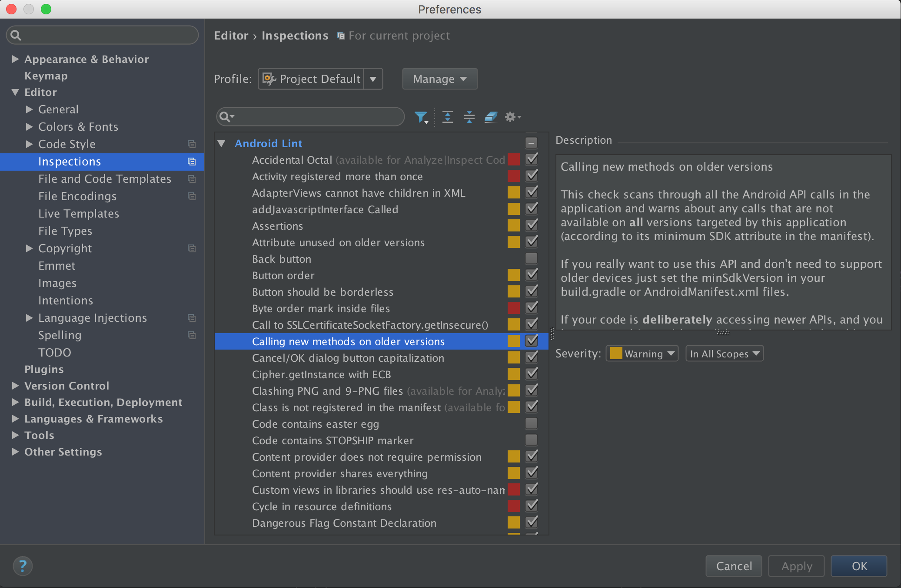Uncheck the Assertions inspection checkbox
901x588 pixels.
(x=531, y=226)
